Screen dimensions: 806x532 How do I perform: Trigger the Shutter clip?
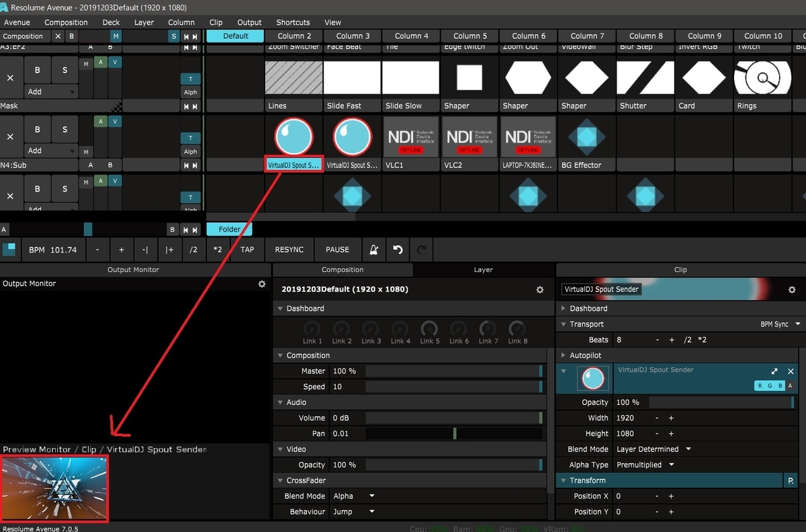click(x=645, y=78)
